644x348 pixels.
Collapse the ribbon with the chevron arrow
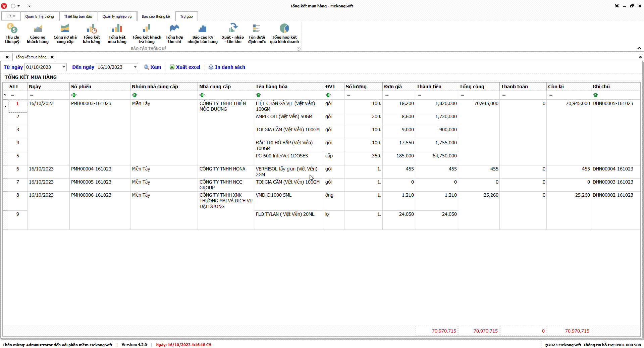tap(639, 48)
